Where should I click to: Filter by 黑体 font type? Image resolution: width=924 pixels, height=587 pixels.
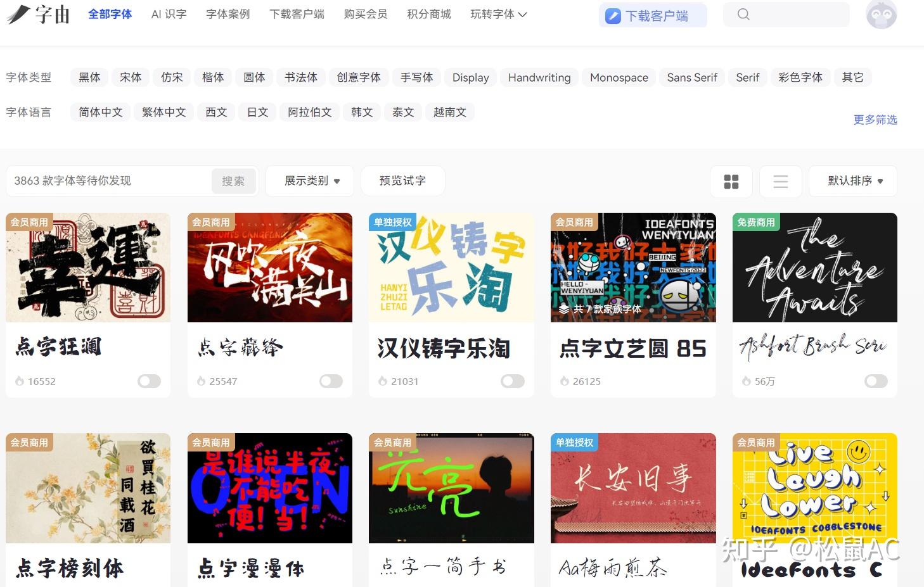coord(89,77)
